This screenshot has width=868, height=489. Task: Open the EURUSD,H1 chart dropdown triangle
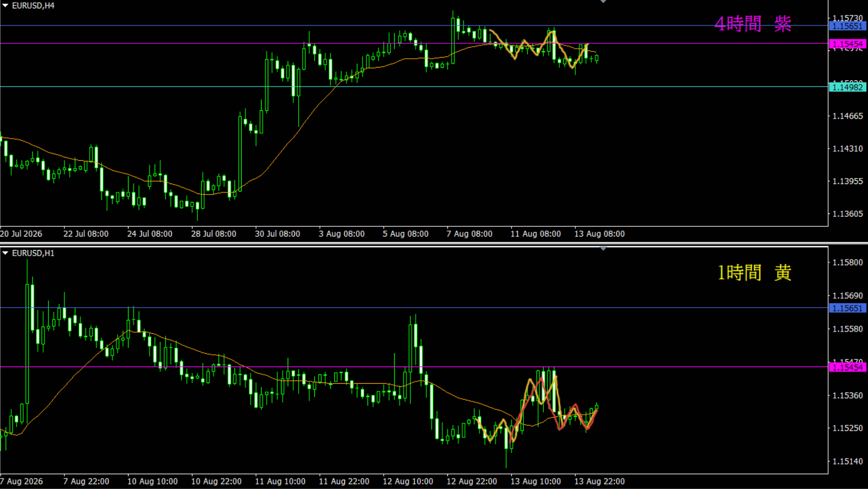pos(5,253)
